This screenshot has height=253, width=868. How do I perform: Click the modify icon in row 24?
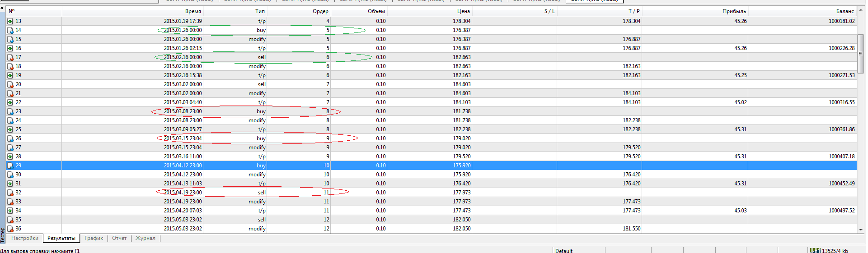[x=10, y=120]
